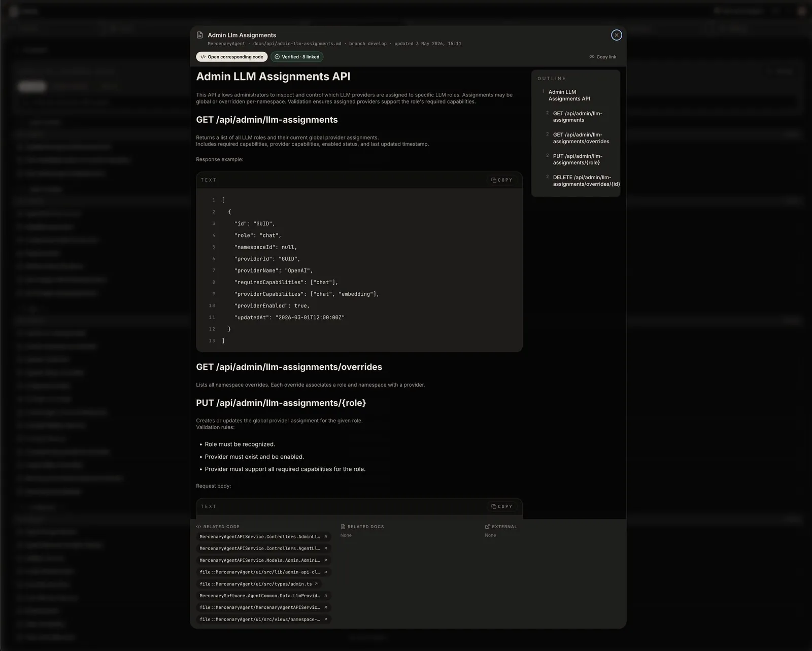This screenshot has height=651, width=812.
Task: Select outline entry DELETE /api/admin/llm-assignments/overrides/{id}
Action: tap(586, 181)
